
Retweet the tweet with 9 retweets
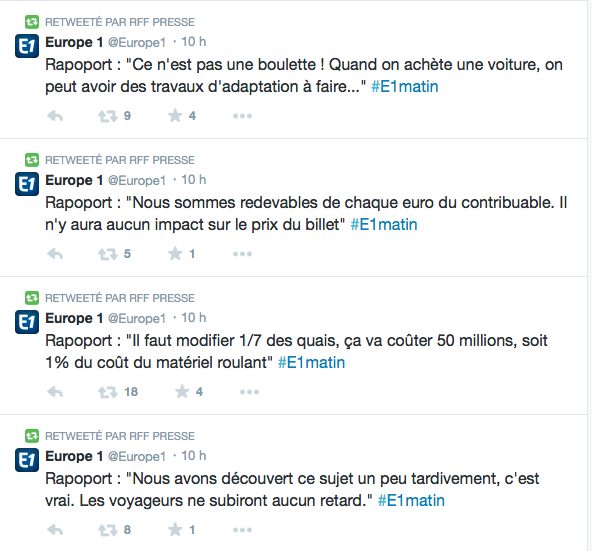108,116
